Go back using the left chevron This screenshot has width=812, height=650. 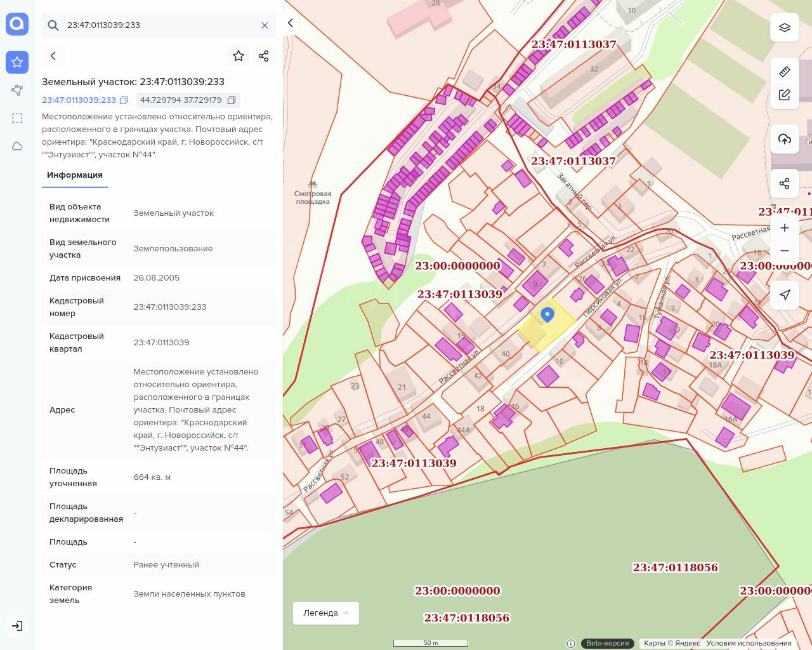pos(53,56)
